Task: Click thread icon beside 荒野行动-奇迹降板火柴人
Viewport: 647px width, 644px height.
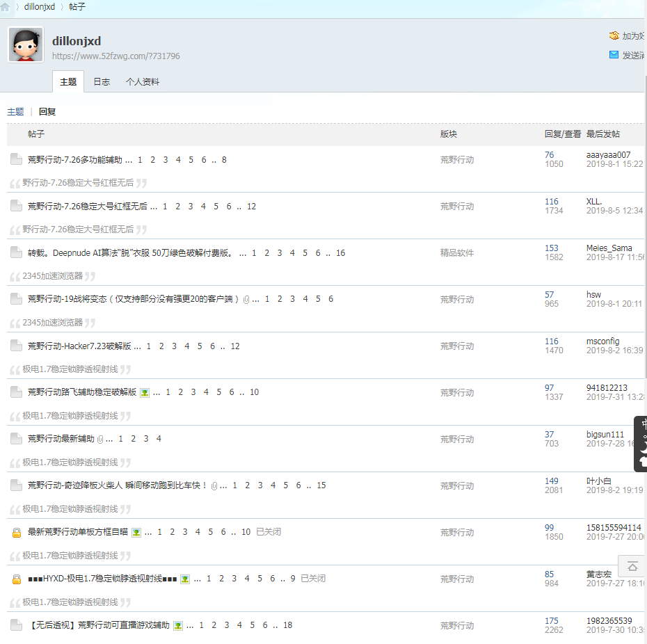Action: (x=16, y=485)
